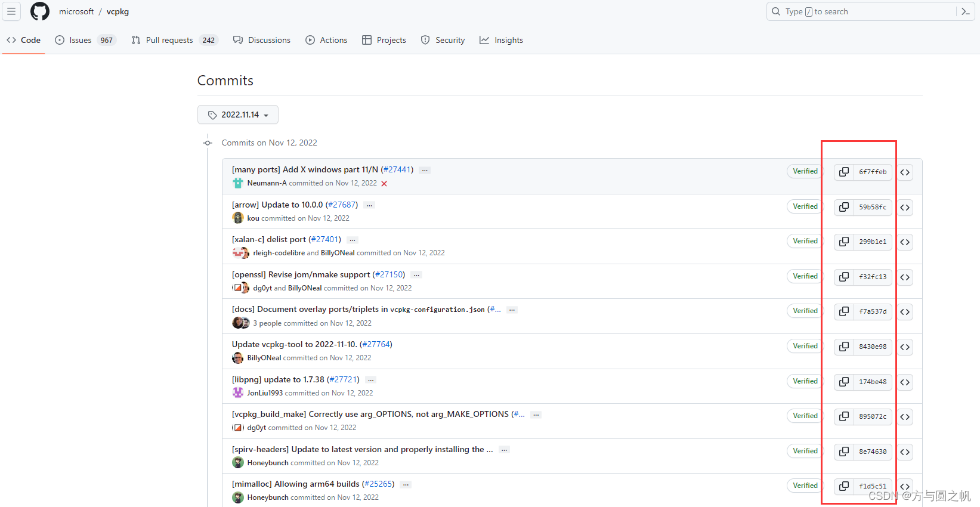Image resolution: width=980 pixels, height=507 pixels.
Task: Browse repository at commit f7a537d
Action: (x=905, y=312)
